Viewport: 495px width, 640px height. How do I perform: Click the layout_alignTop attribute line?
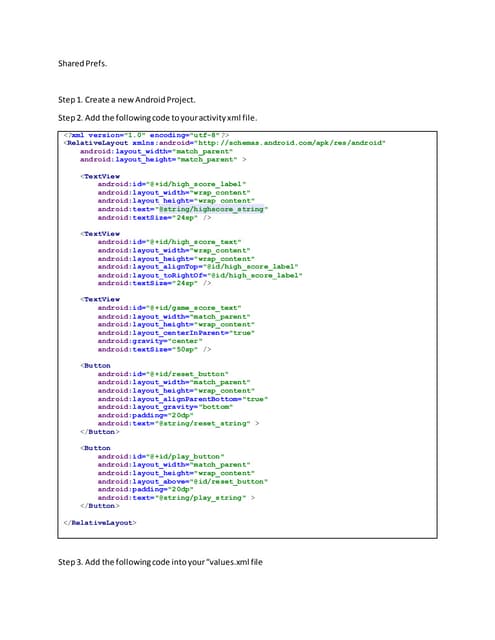198,267
